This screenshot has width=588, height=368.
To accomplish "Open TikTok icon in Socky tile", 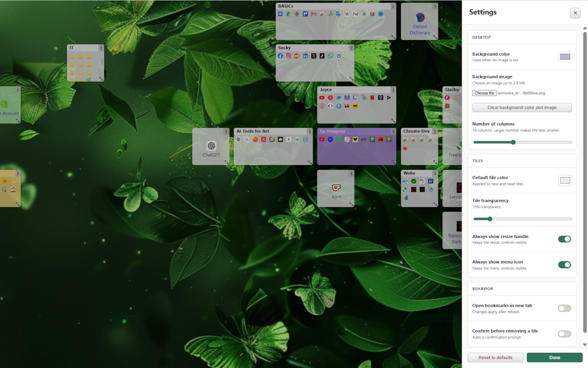I will tap(322, 56).
